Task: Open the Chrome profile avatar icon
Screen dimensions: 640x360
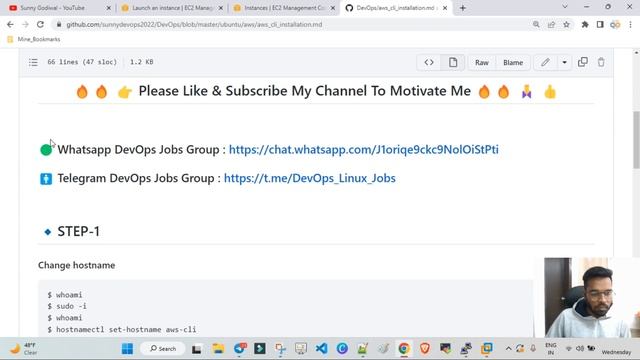Action: [x=615, y=24]
